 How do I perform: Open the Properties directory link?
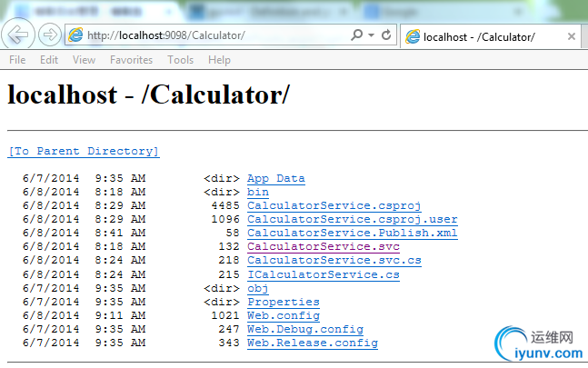pos(284,302)
